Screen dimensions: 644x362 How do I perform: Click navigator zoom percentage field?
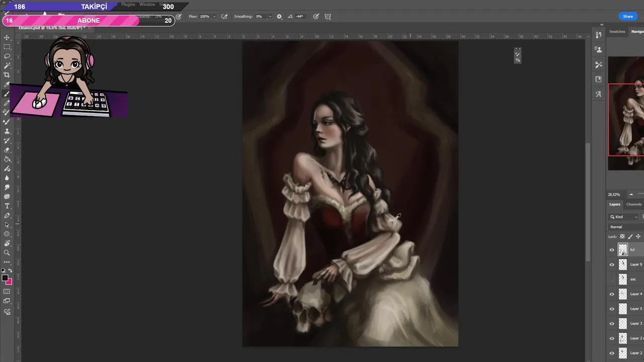(x=614, y=195)
